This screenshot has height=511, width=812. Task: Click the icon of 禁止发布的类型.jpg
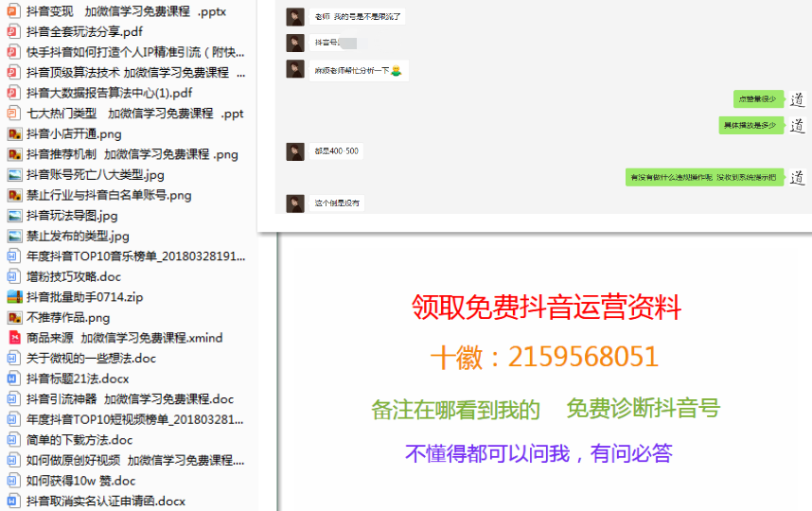click(14, 236)
